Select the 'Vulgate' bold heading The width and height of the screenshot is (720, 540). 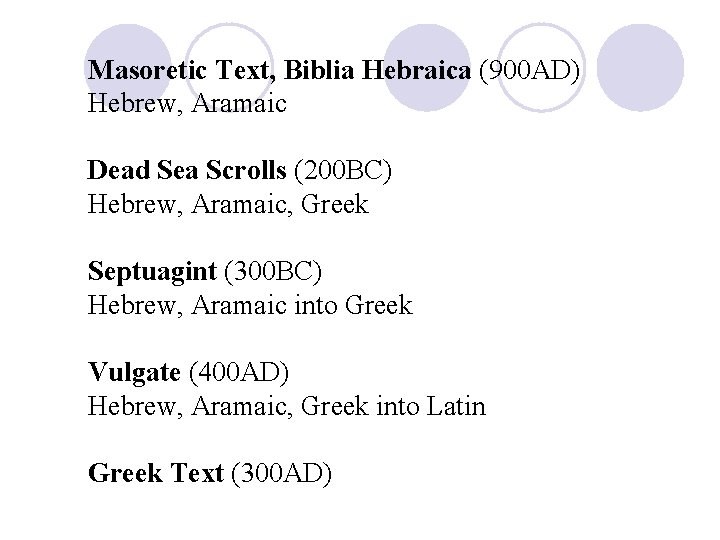point(134,373)
